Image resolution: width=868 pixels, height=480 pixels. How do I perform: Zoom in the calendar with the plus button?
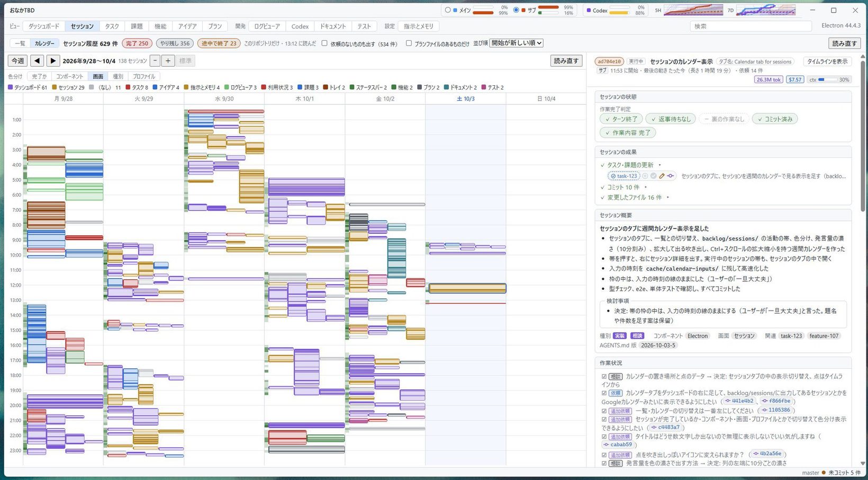pos(168,61)
